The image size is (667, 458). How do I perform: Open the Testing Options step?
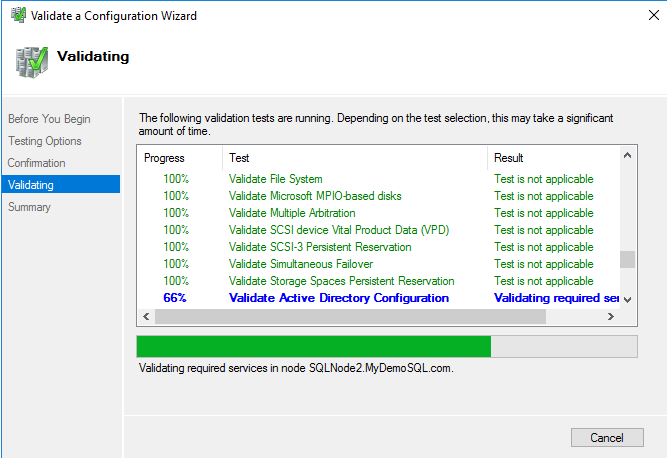coord(45,141)
